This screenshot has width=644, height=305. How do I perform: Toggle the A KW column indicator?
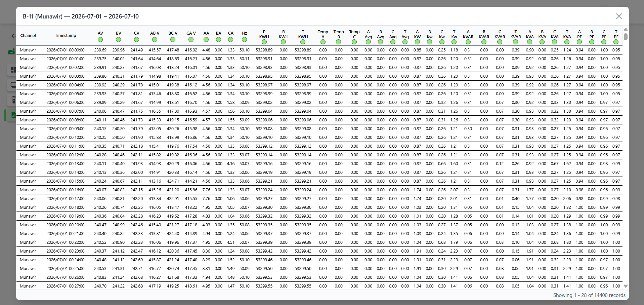coord(417,42)
